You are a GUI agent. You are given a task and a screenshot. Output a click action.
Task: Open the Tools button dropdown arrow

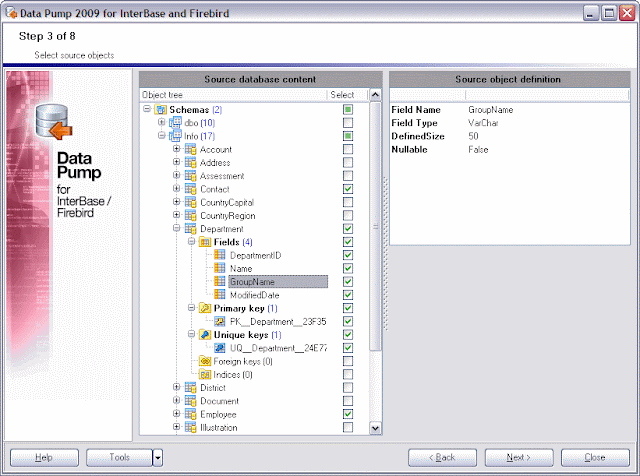[158, 458]
